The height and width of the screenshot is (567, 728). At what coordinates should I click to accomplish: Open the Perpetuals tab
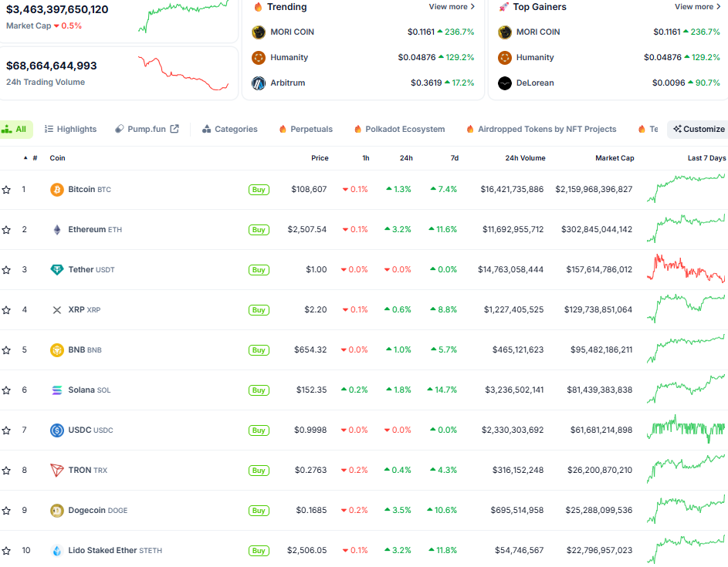(305, 129)
